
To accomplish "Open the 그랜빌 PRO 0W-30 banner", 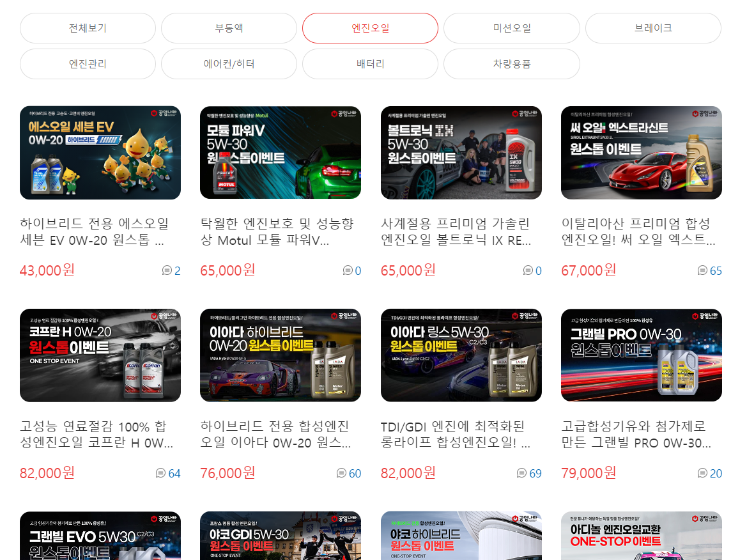I will [642, 355].
